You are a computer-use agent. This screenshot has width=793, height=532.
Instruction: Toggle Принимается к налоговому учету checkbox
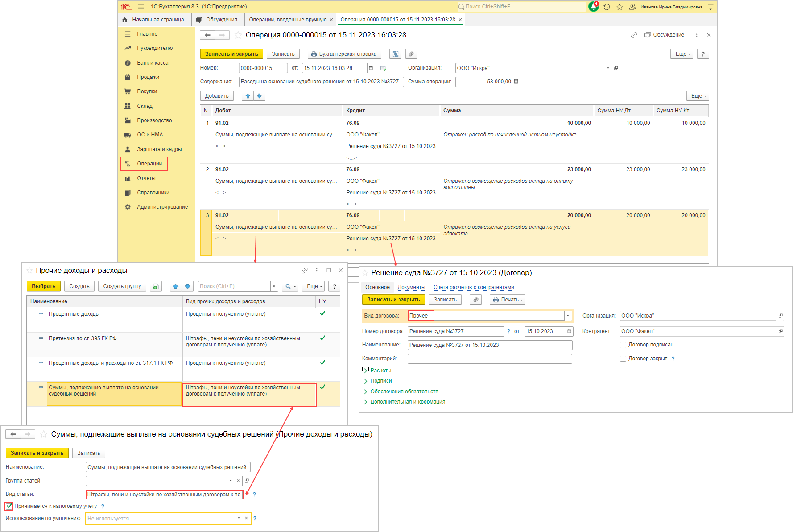[x=9, y=506]
